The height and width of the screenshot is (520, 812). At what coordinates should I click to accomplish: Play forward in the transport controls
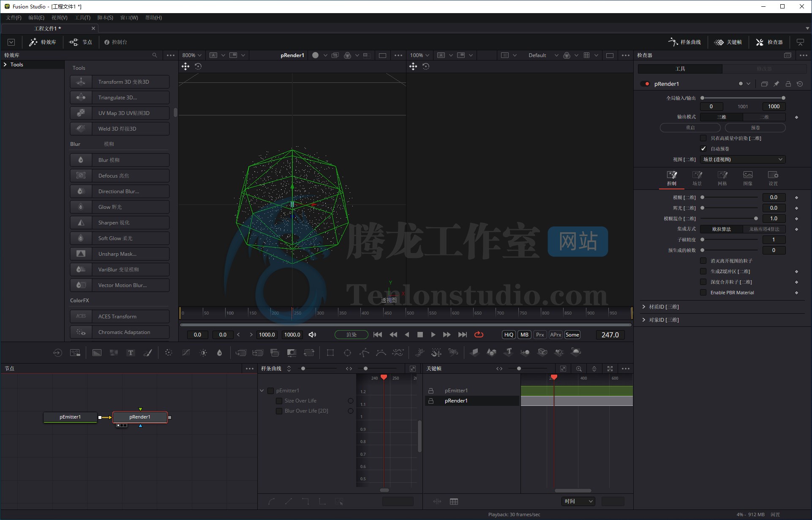pyautogui.click(x=433, y=334)
